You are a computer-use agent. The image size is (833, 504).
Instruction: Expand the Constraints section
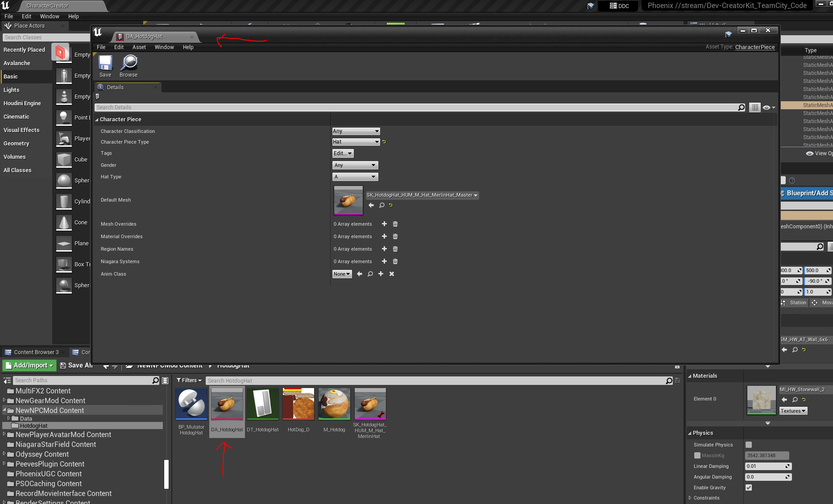coord(690,498)
